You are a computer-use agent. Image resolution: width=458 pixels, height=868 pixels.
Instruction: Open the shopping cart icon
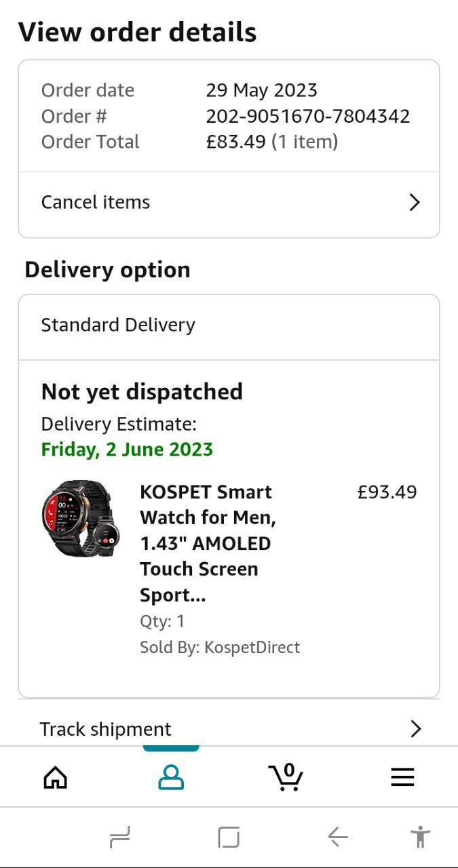point(286,777)
